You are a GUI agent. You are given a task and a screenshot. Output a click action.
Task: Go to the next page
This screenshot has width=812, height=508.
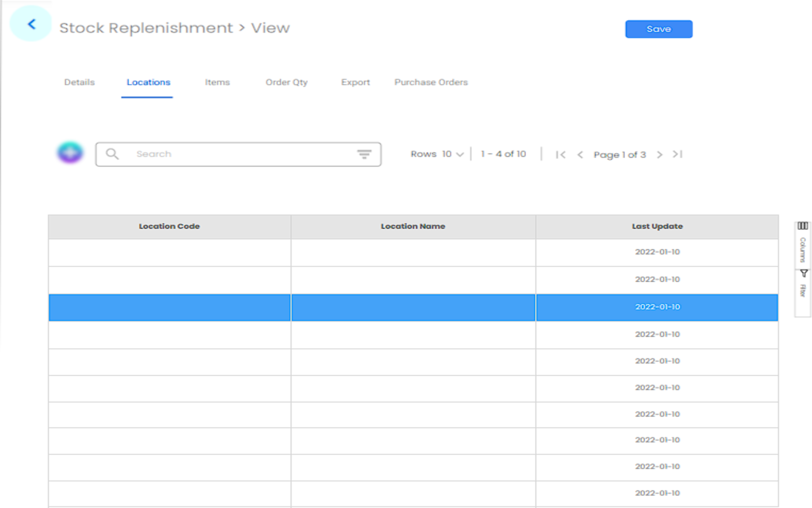point(659,155)
